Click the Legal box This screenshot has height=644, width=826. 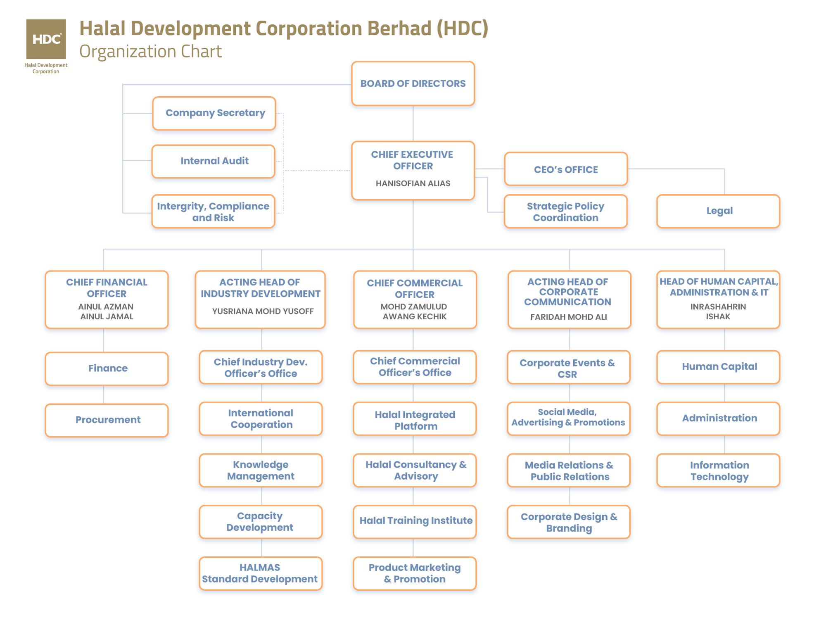719,211
